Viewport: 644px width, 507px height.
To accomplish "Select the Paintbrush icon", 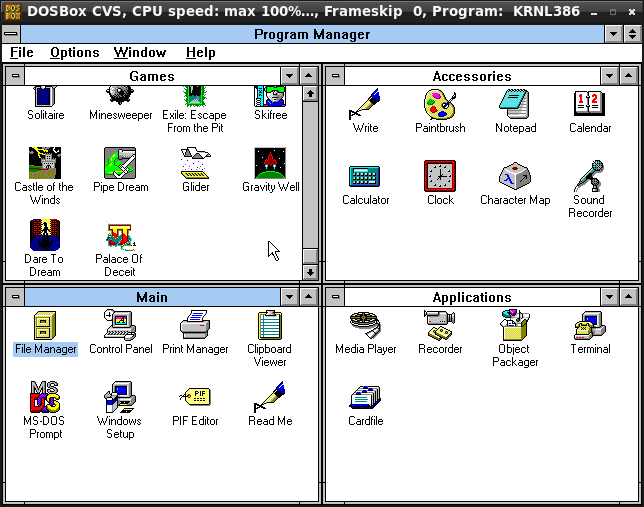I will (x=440, y=104).
